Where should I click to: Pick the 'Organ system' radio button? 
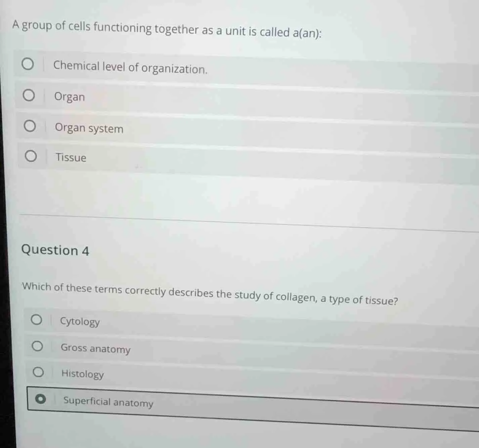pos(30,126)
